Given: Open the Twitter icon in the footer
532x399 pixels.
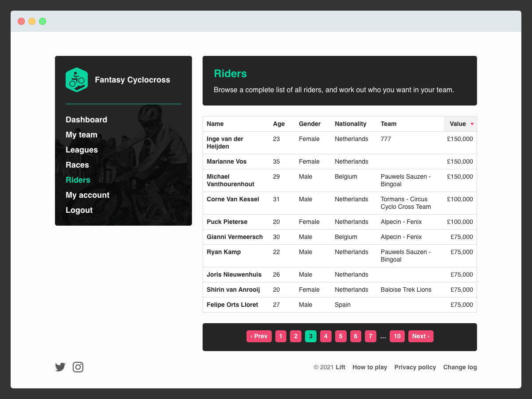Looking at the screenshot, I should tap(60, 367).
